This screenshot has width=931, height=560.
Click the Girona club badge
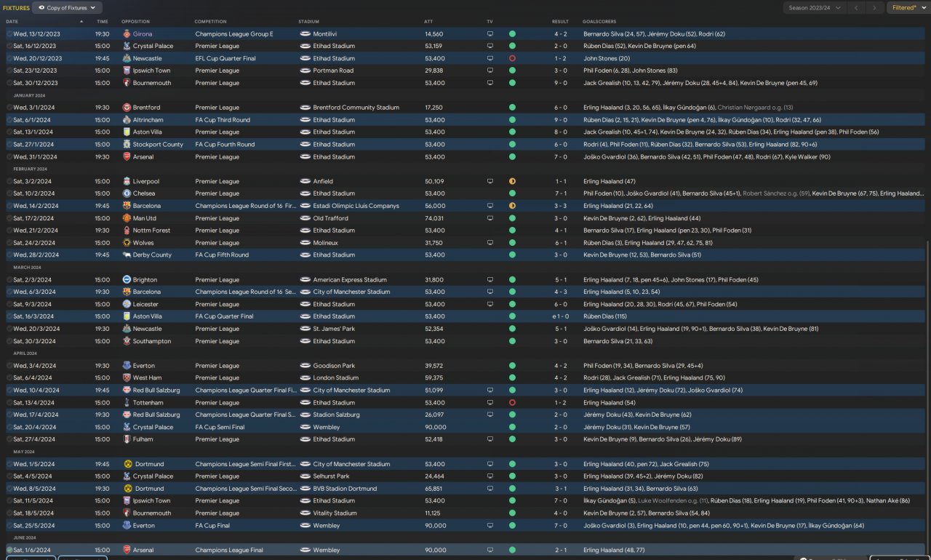[x=127, y=34]
